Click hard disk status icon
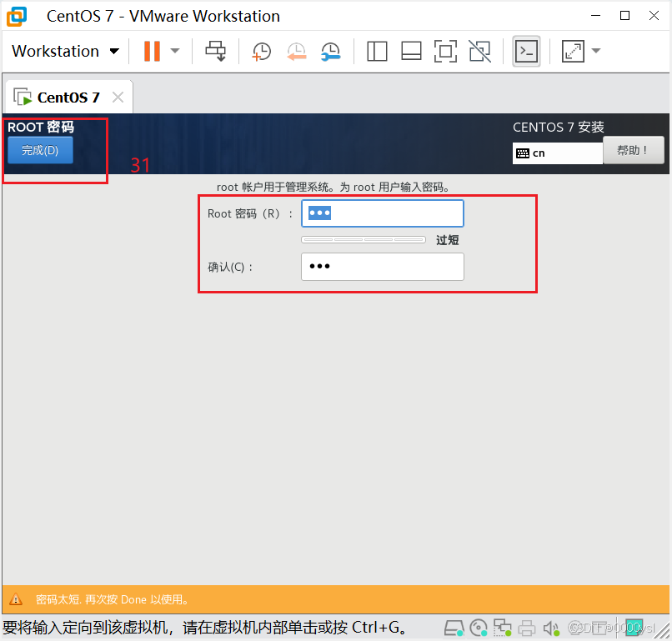The height and width of the screenshot is (641, 672). [x=454, y=628]
